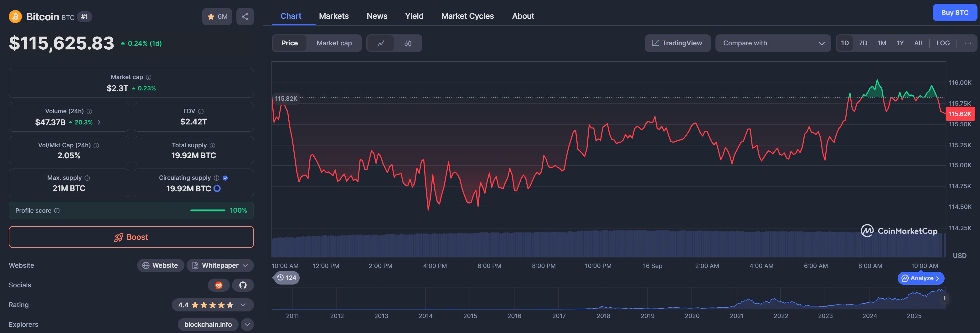Click the Market cap info icon
This screenshot has height=333, width=980.
click(x=149, y=77)
